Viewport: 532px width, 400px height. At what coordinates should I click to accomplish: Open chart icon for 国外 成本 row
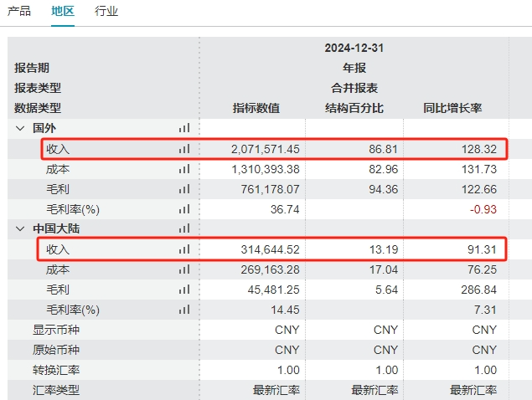pyautogui.click(x=184, y=169)
